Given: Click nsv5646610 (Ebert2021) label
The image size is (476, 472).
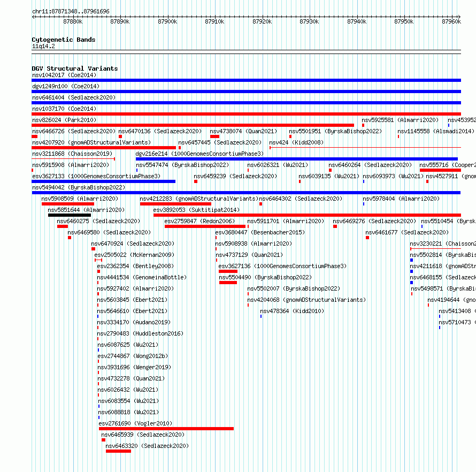Looking at the screenshot, I should 132,311.
